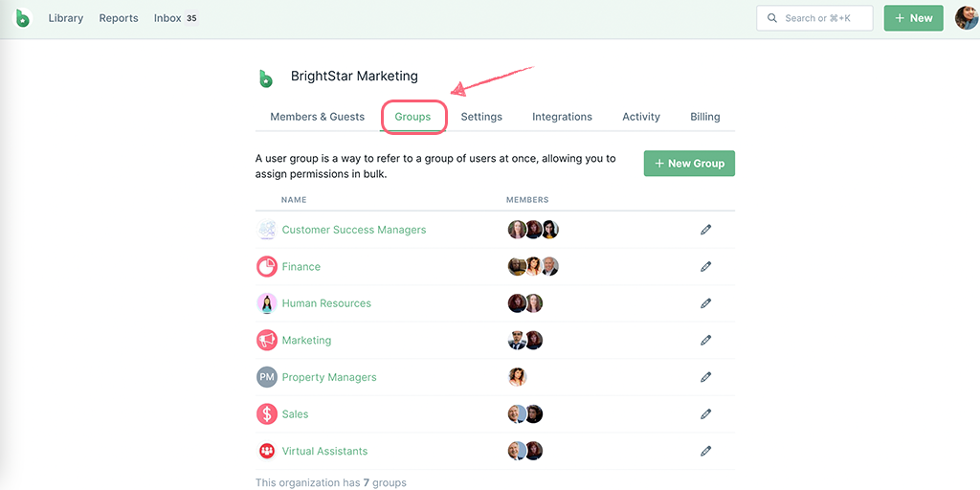Edit the Sales group via pencil icon
980x490 pixels.
click(705, 414)
